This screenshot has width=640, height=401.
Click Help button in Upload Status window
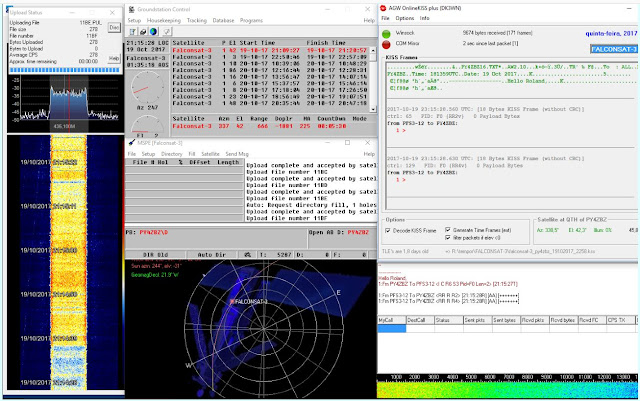click(113, 59)
